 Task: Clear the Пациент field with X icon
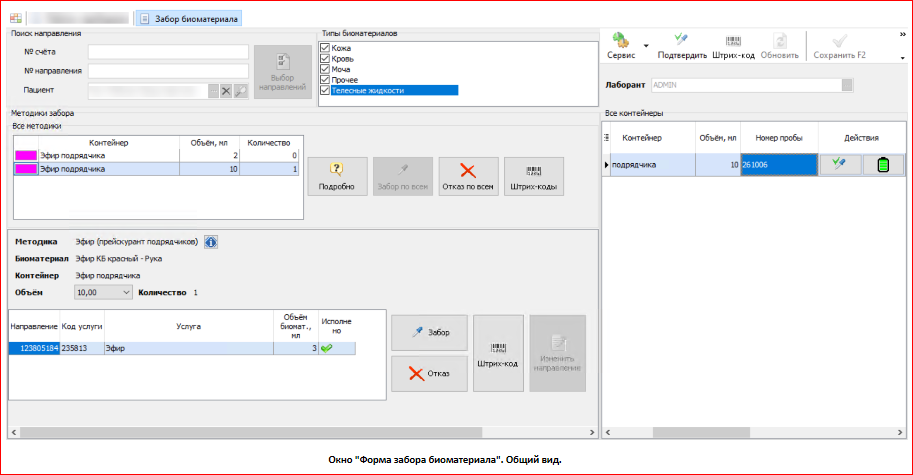tap(226, 92)
